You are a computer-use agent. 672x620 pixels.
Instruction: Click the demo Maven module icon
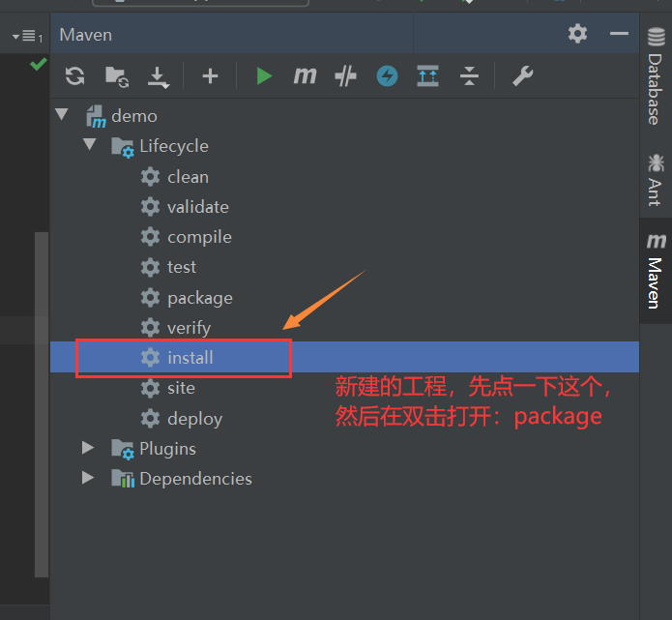(x=96, y=117)
